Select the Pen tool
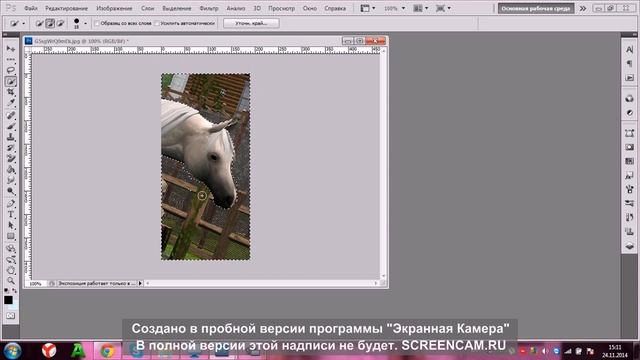This screenshot has height=360, width=640. 11,204
